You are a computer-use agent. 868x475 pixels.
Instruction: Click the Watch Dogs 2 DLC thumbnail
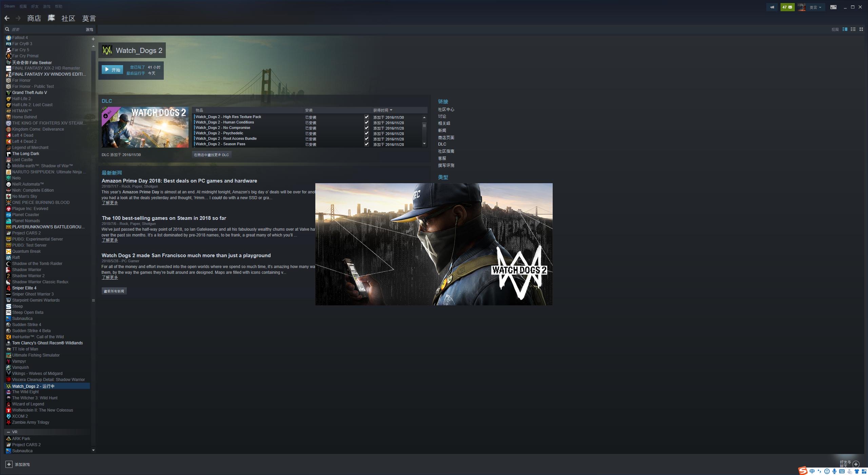pyautogui.click(x=145, y=127)
